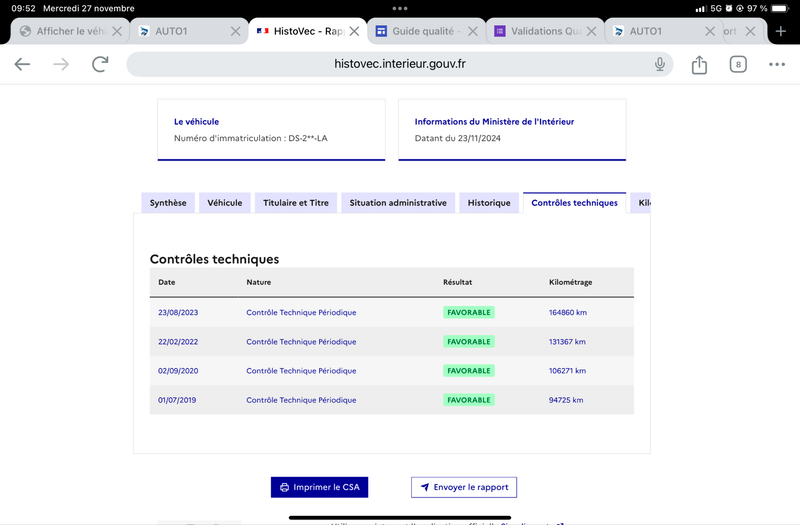Viewport: 800px width, 525px height.
Task: Open the Situation administrative tab
Action: [398, 203]
